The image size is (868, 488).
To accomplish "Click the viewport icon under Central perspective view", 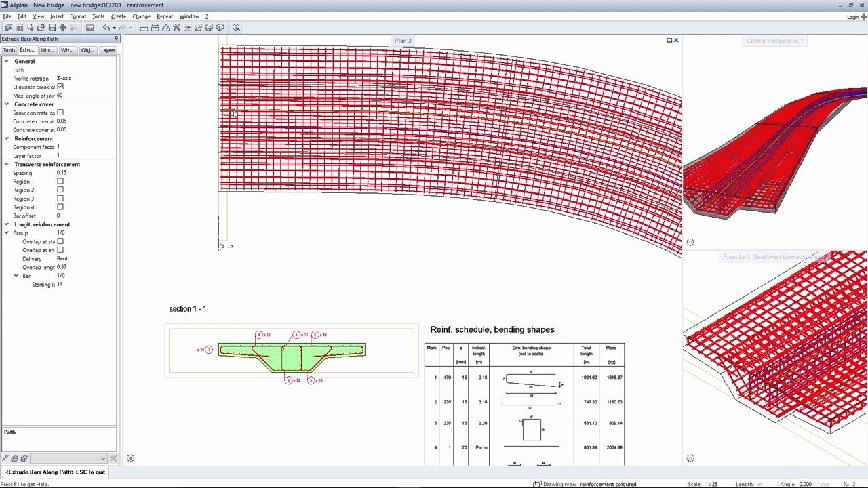I will click(690, 242).
